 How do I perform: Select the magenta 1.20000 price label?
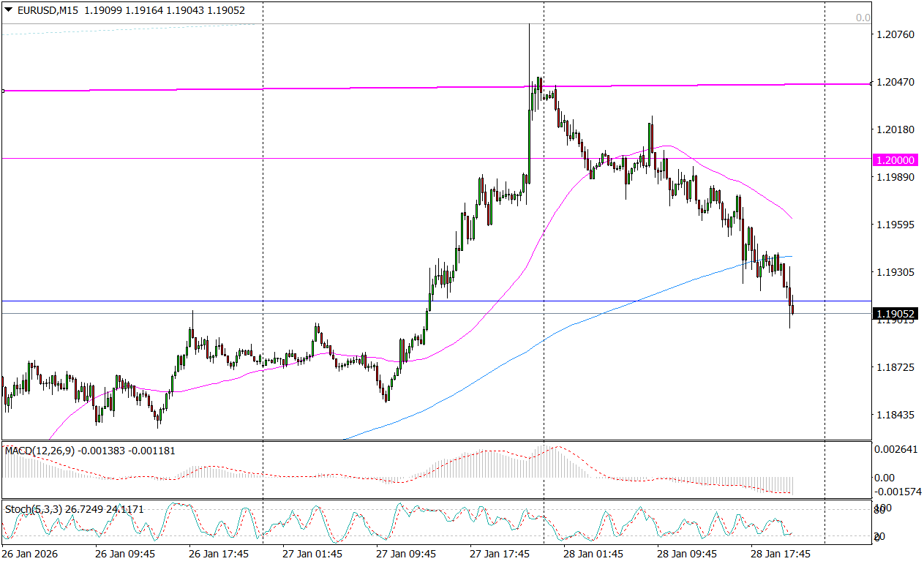point(895,159)
